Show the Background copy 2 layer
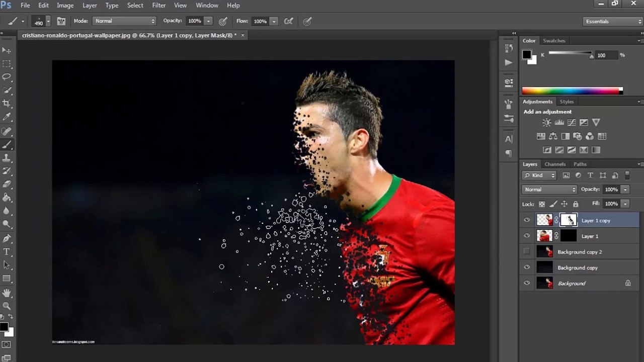 [x=527, y=251]
